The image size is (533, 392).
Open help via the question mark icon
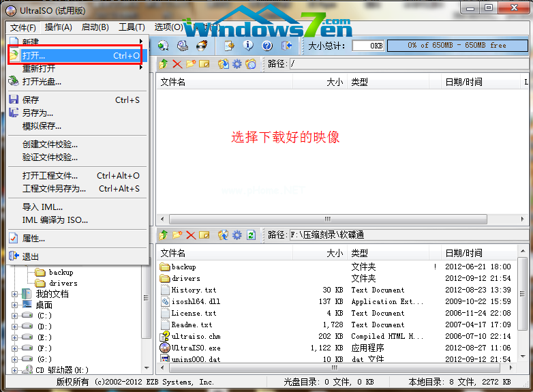[267, 46]
